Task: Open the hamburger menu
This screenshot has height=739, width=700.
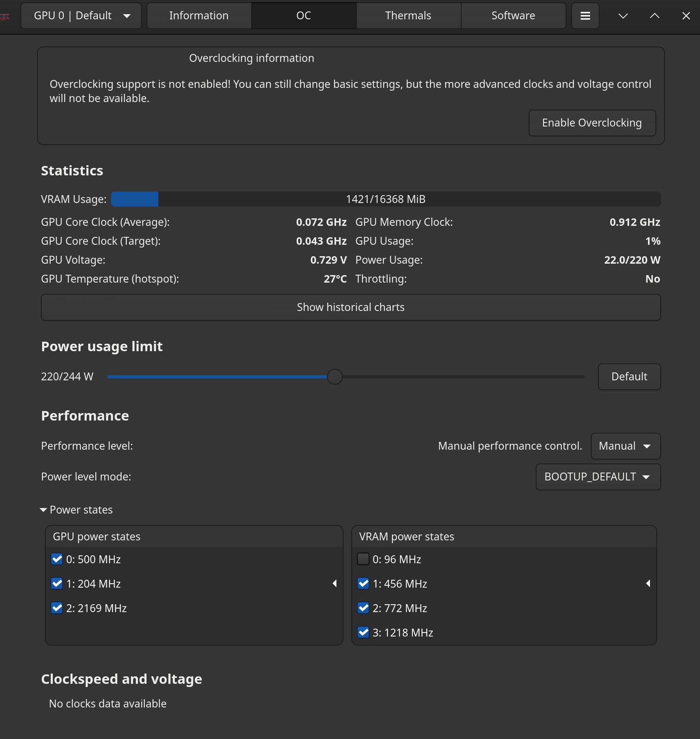Action: click(x=585, y=16)
